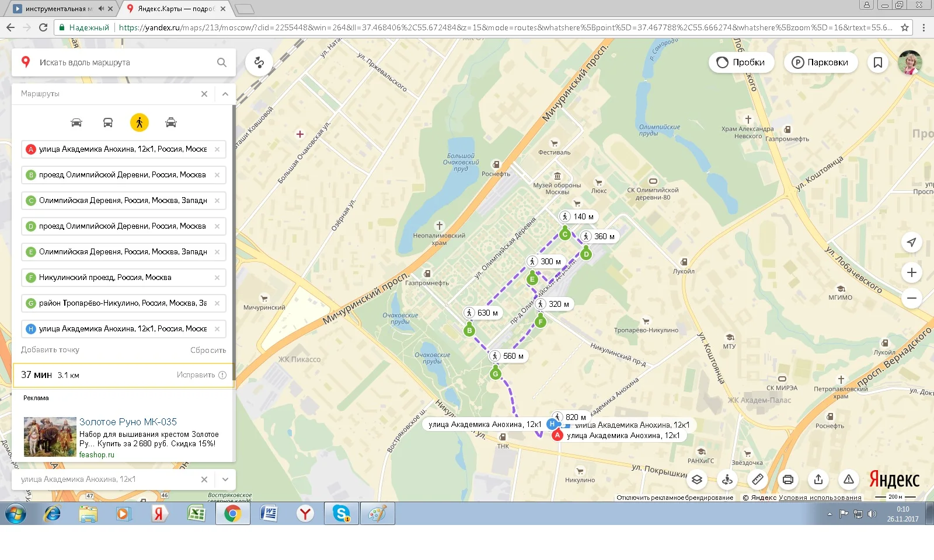Open Skype from the taskbar
Image resolution: width=934 pixels, height=560 pixels.
coord(341,514)
